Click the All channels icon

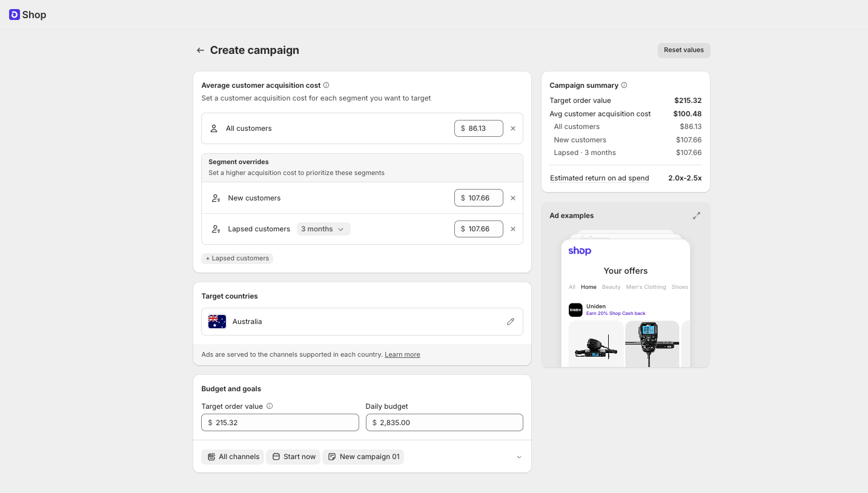(211, 457)
